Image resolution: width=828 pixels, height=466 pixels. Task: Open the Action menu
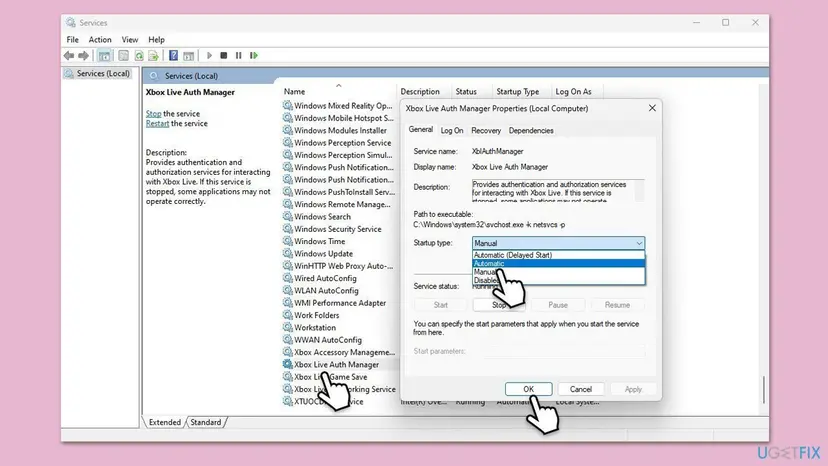click(100, 40)
